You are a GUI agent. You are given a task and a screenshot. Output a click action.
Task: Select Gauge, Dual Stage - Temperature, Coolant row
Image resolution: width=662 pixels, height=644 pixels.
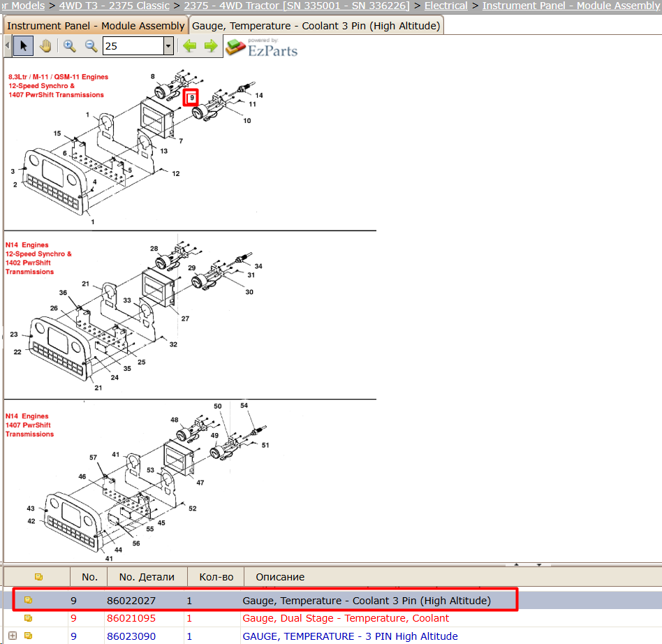pyautogui.click(x=346, y=618)
